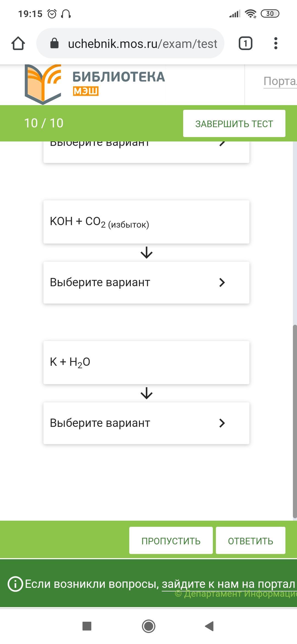297x644 pixels.
Task: Tap the Android recent apps square
Action: (87, 626)
